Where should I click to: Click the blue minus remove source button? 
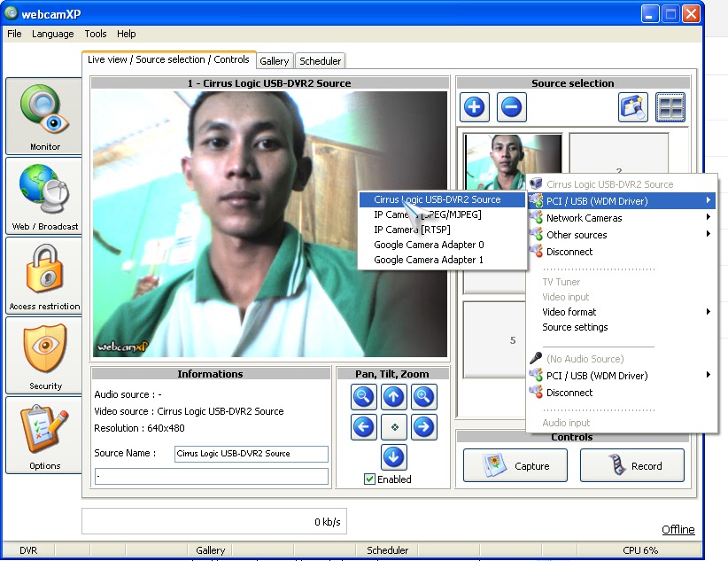tap(511, 107)
